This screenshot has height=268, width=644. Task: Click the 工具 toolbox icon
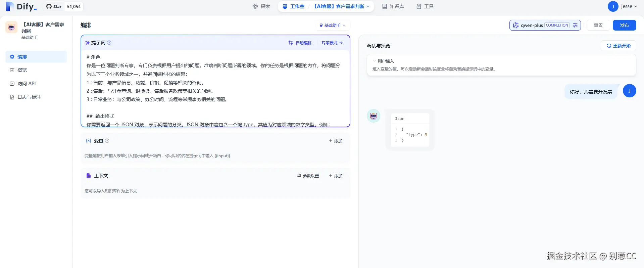click(x=419, y=6)
